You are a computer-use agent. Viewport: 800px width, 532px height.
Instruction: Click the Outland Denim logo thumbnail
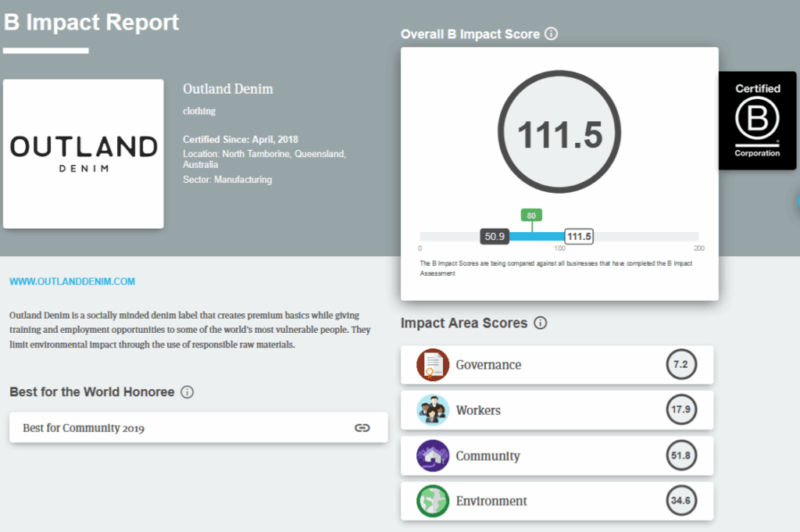[83, 154]
